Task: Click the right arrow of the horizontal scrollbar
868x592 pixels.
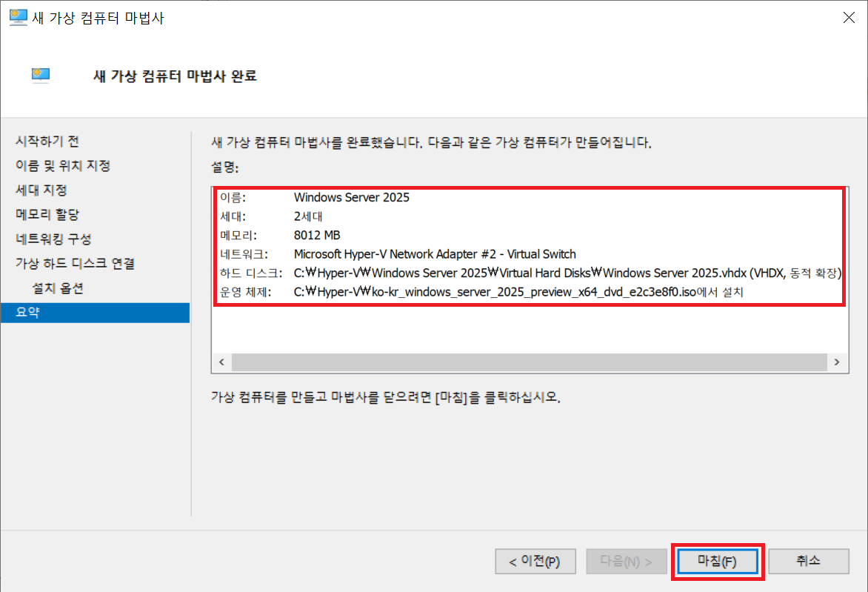Action: tap(836, 362)
